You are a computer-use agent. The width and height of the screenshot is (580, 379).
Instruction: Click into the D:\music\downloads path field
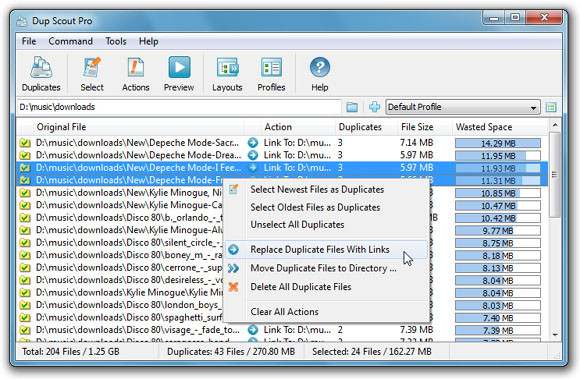(179, 107)
